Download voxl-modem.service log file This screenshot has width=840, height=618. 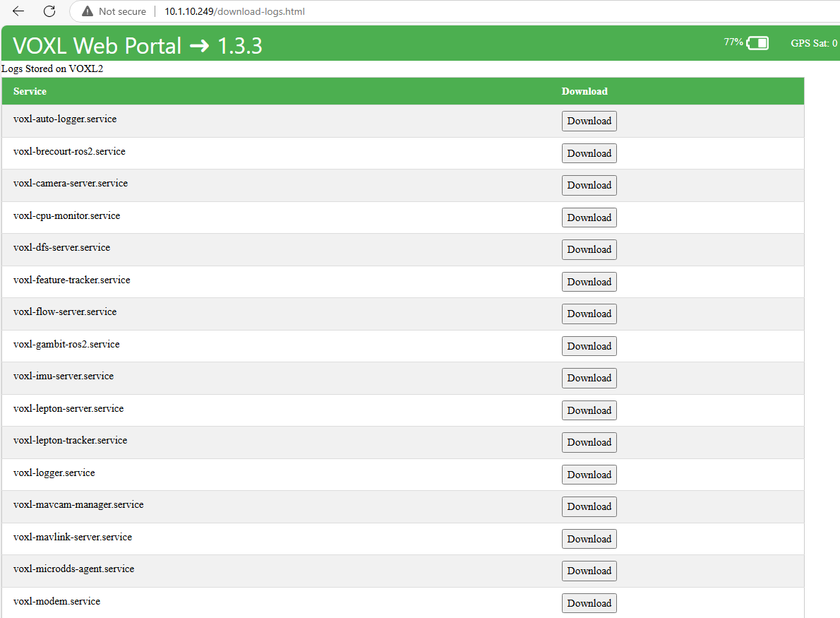coord(589,603)
